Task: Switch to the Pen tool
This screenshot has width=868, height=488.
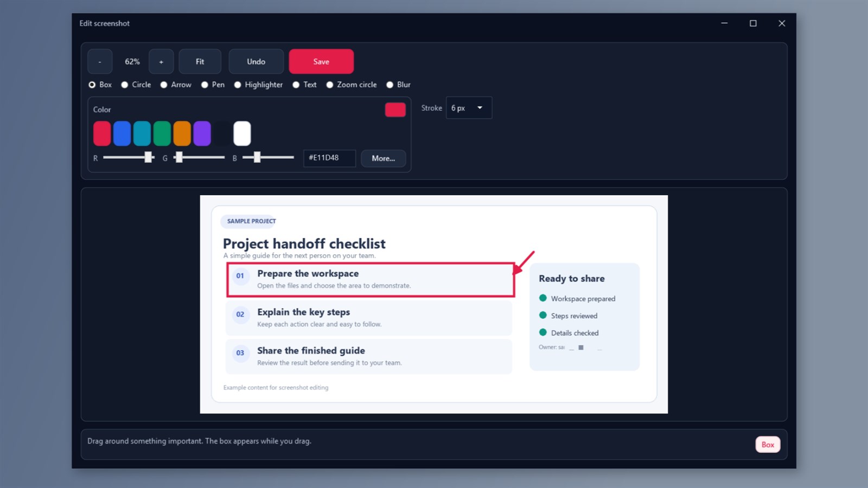Action: pos(213,85)
